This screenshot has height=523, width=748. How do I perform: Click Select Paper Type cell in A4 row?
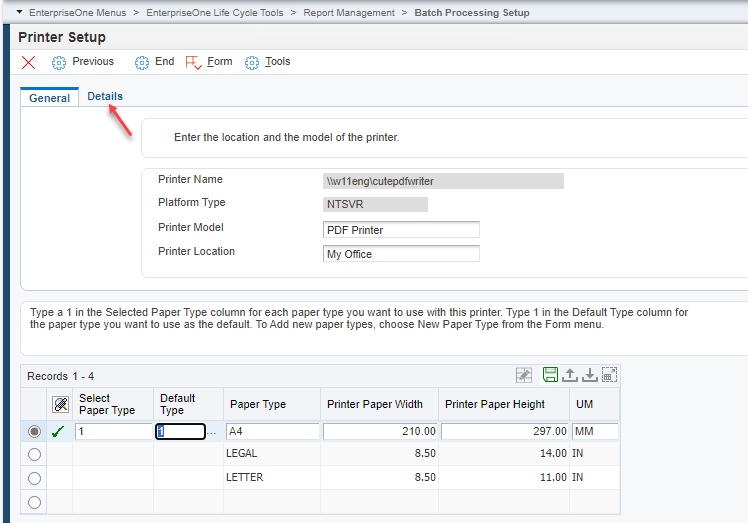114,431
